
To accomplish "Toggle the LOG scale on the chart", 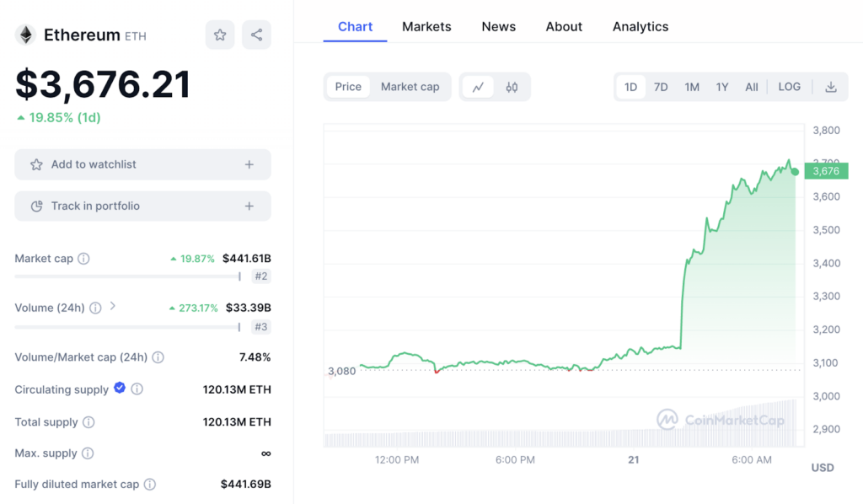I will (x=789, y=87).
